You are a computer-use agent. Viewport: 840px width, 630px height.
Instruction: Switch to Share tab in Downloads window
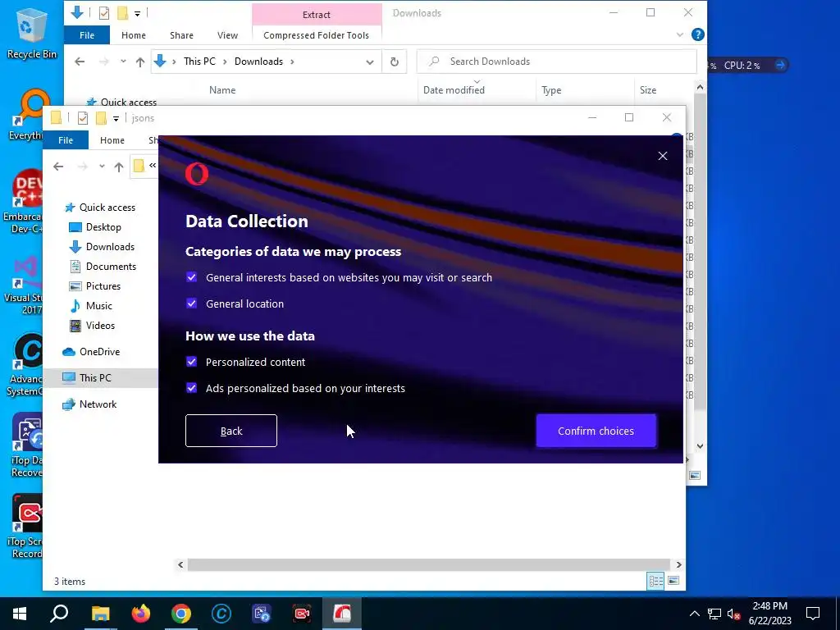(181, 34)
